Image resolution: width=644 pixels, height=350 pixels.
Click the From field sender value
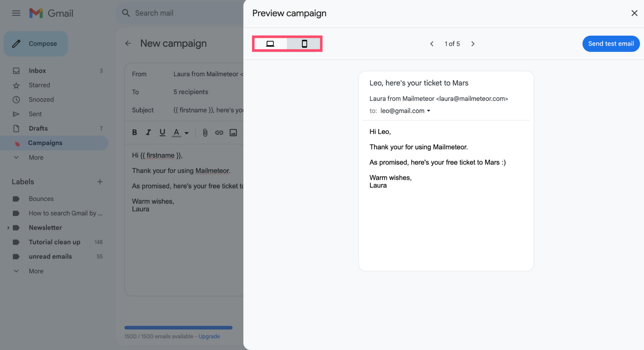click(208, 74)
